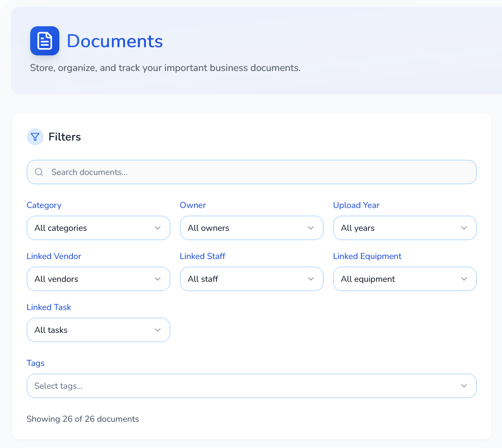Click the chevron on the Linked Task dropdown

click(157, 330)
